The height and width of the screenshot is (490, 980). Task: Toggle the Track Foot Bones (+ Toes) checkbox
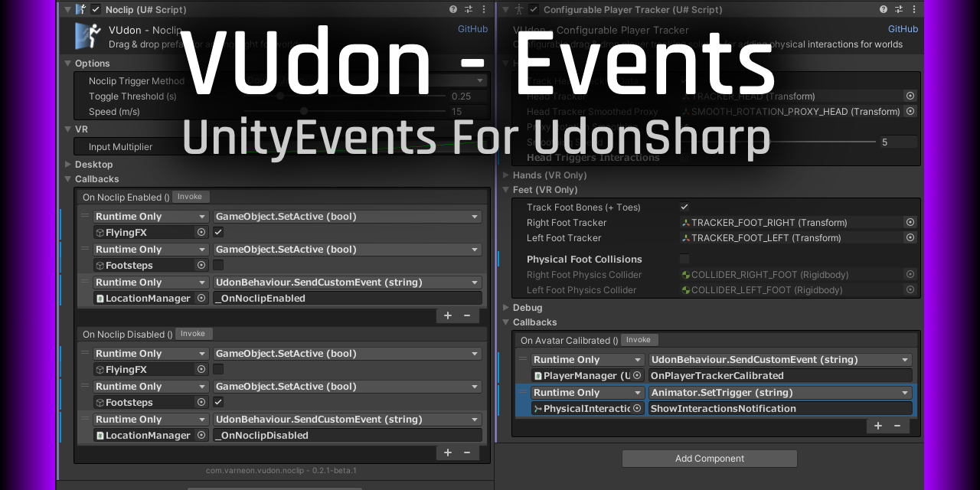[684, 207]
